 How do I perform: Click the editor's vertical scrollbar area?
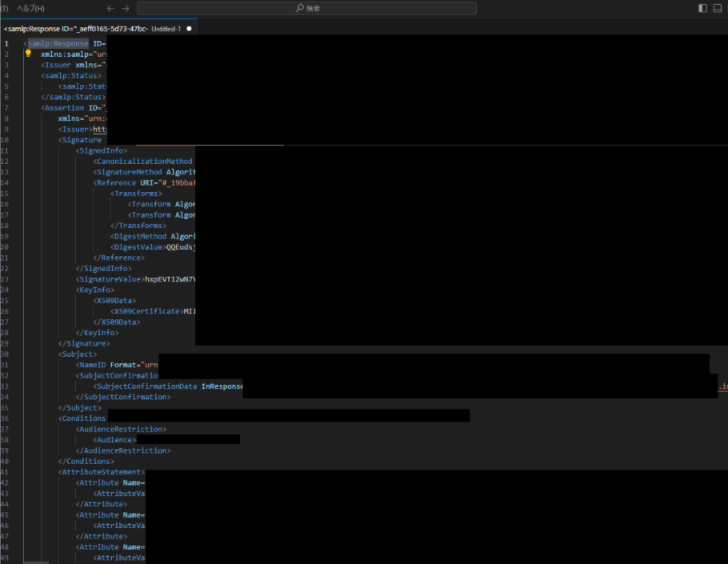coord(723,240)
